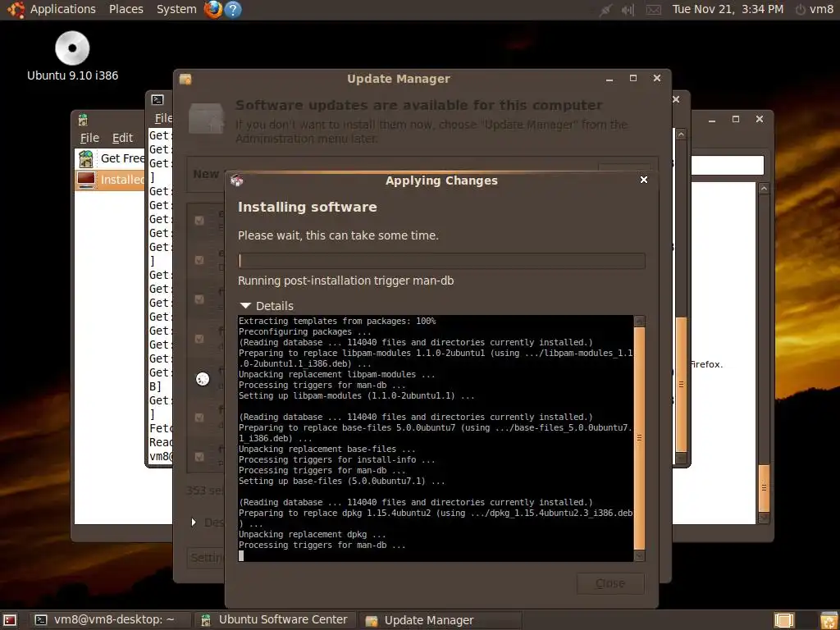Expand the Description triangle in Update Manager

point(194,522)
